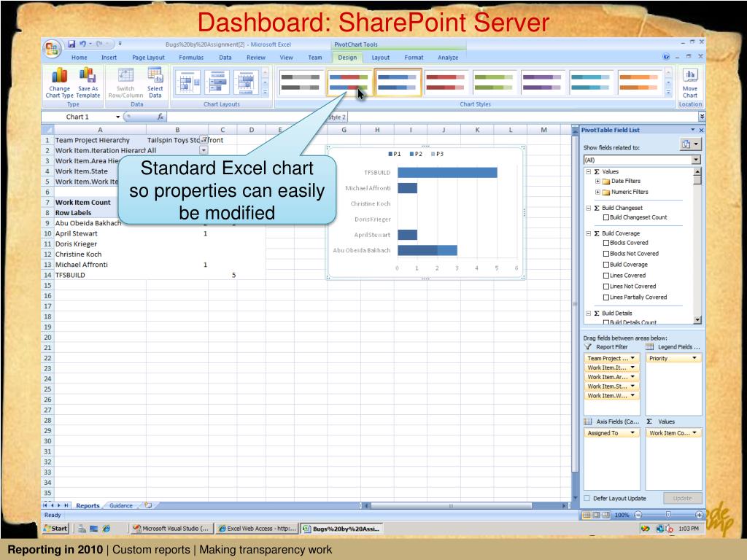Click the Update button
The height and width of the screenshot is (560, 747).
[x=682, y=498]
